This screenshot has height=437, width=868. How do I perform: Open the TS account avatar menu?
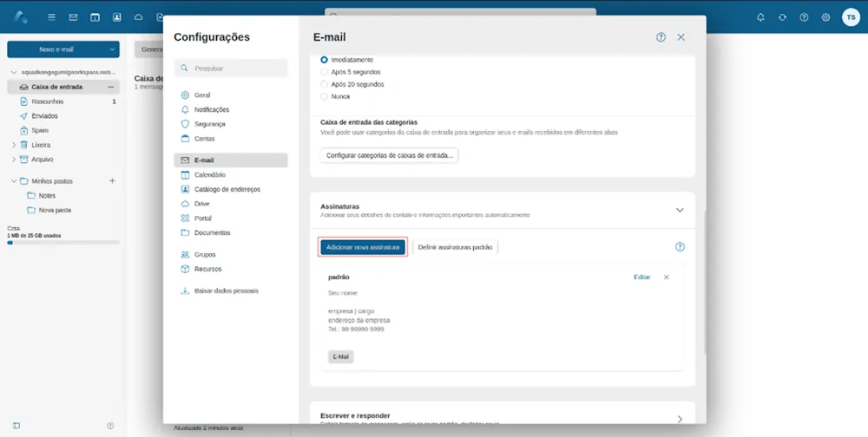click(x=851, y=17)
